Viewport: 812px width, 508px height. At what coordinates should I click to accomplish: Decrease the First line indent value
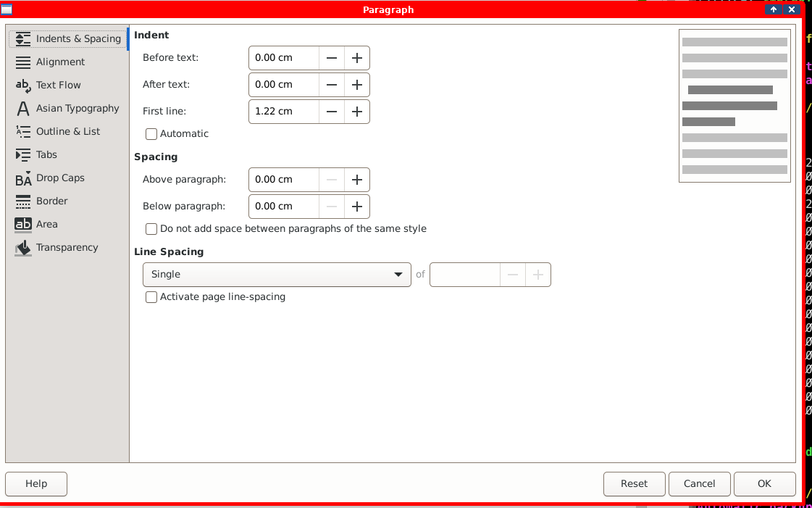click(332, 112)
